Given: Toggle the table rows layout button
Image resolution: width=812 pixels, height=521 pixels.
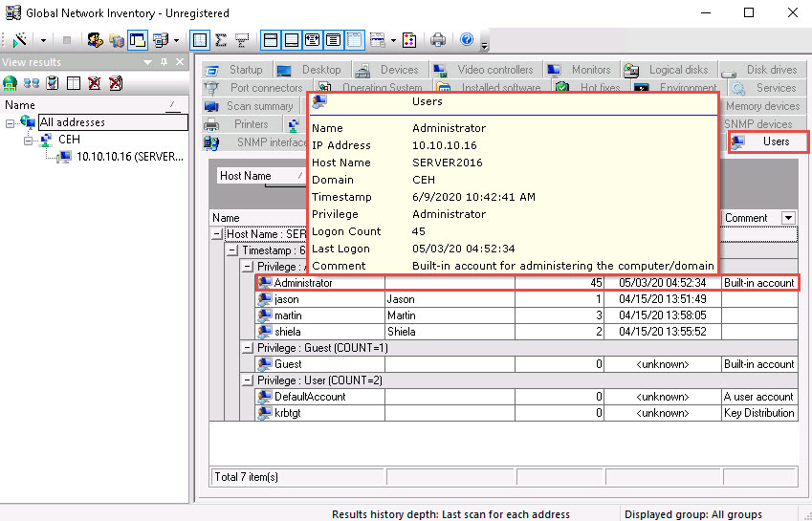Looking at the screenshot, I should point(355,40).
